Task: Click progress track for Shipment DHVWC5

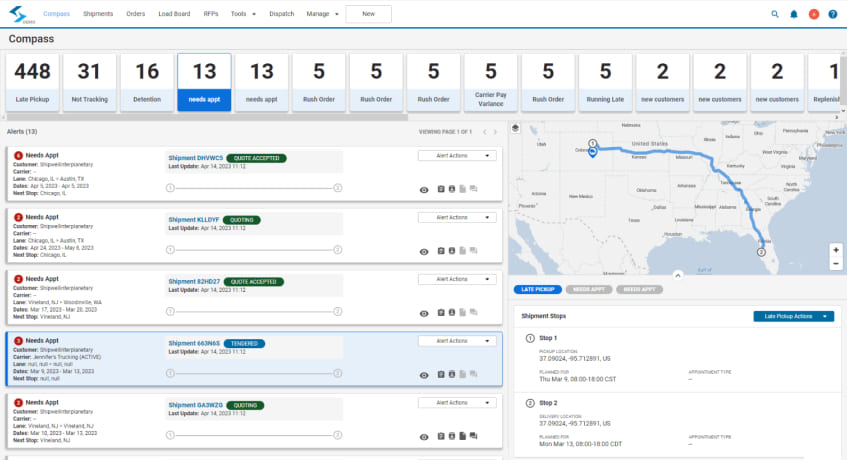Action: (x=254, y=188)
